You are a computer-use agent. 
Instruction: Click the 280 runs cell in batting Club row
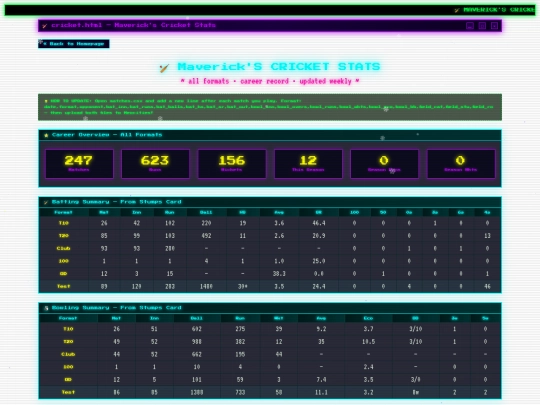tap(170, 248)
